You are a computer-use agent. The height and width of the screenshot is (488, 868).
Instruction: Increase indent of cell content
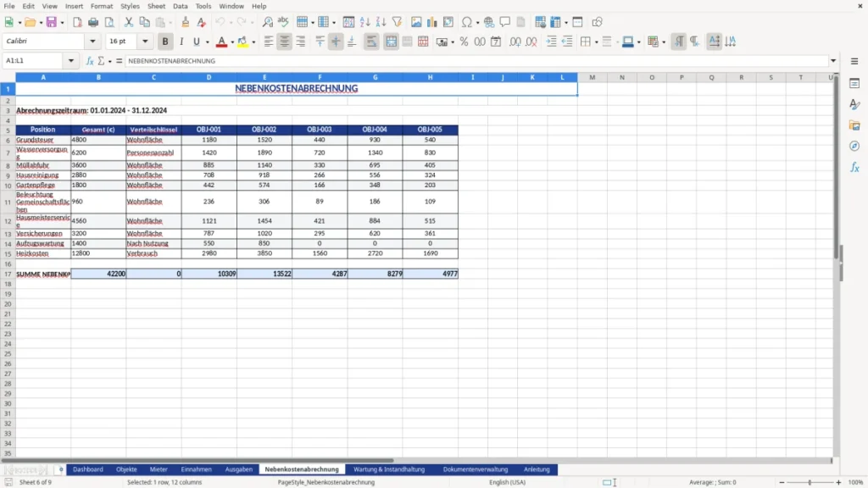pyautogui.click(x=551, y=42)
